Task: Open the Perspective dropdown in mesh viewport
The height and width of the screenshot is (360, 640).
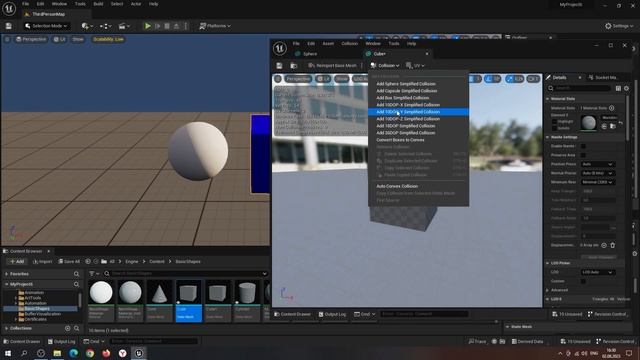Action: click(x=298, y=79)
